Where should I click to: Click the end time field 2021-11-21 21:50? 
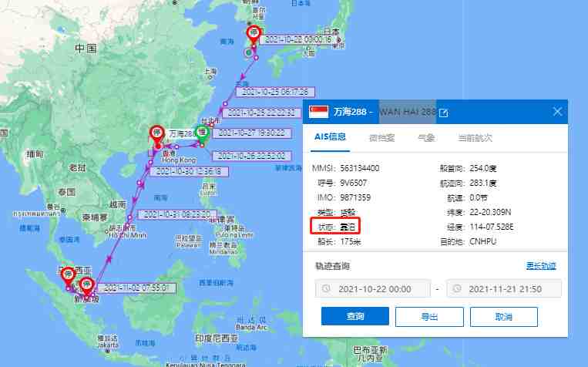click(x=504, y=289)
